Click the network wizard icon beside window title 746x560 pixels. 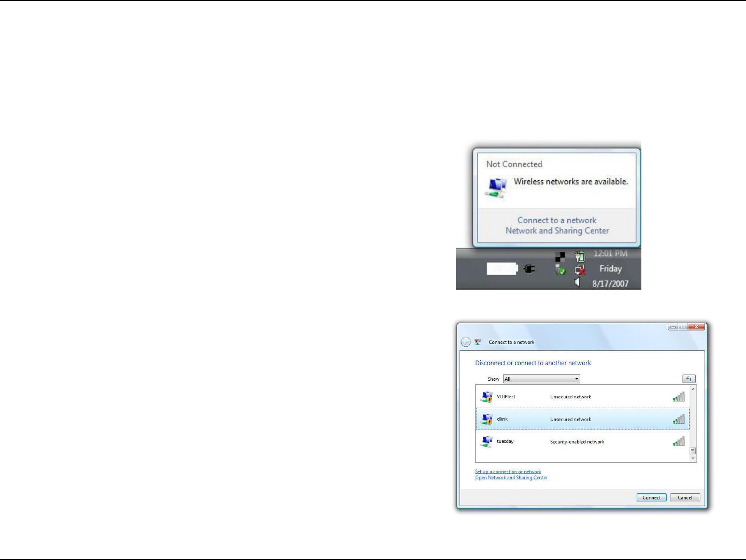(x=478, y=342)
